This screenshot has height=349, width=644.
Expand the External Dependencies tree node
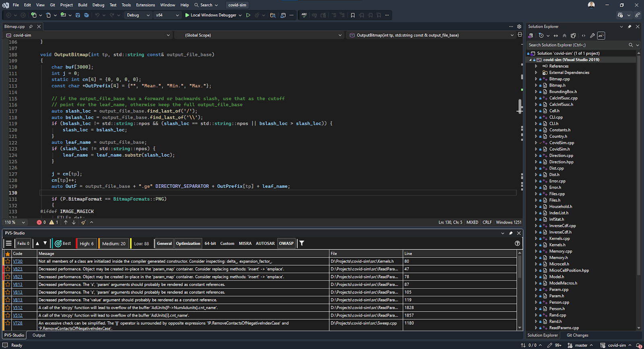(x=536, y=73)
